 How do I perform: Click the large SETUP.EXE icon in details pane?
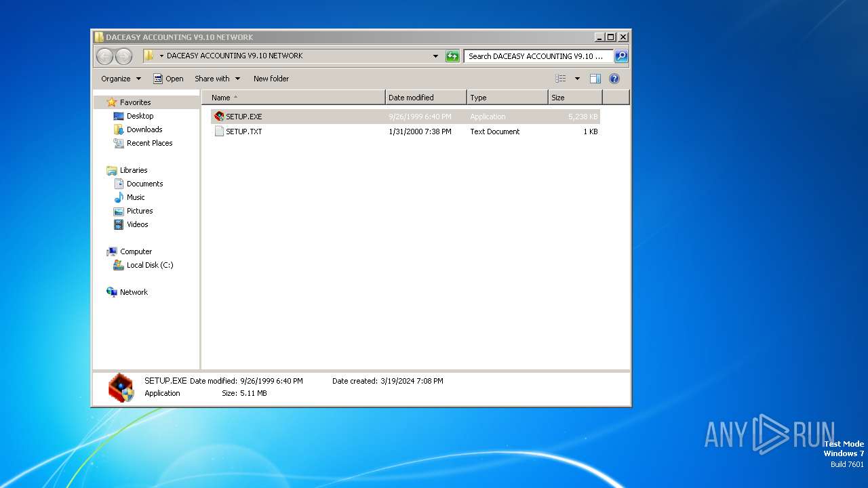(x=121, y=387)
